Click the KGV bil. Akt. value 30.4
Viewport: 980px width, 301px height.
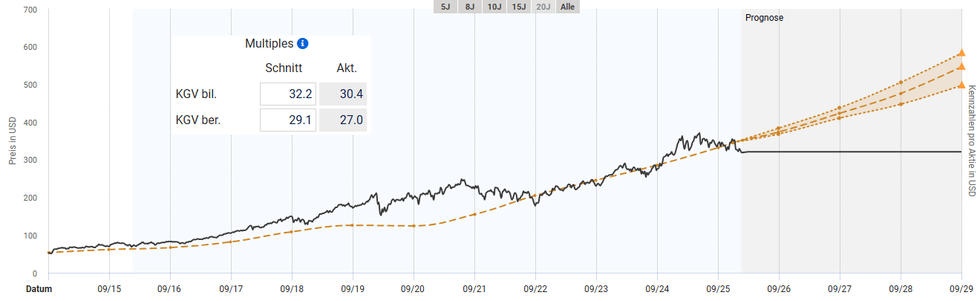click(343, 94)
